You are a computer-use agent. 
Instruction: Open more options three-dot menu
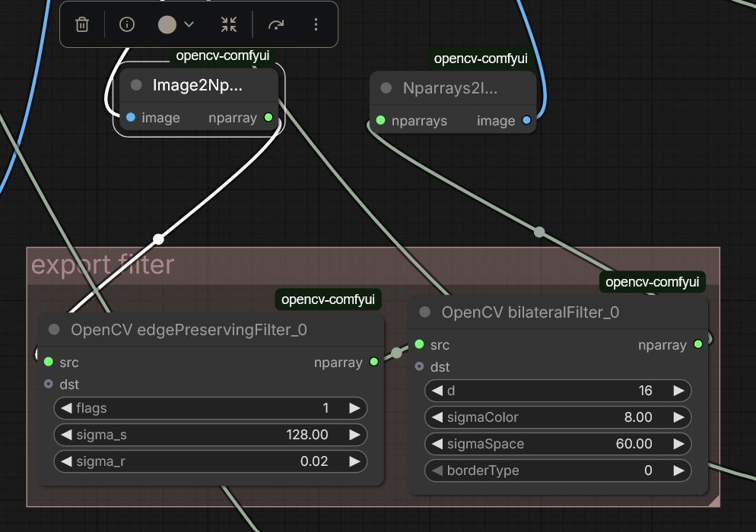coord(316,24)
